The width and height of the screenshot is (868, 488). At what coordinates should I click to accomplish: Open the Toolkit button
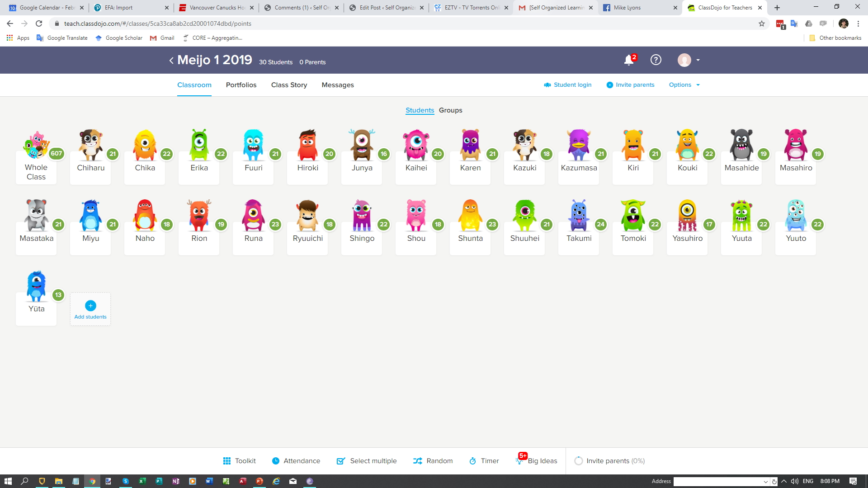pyautogui.click(x=240, y=461)
